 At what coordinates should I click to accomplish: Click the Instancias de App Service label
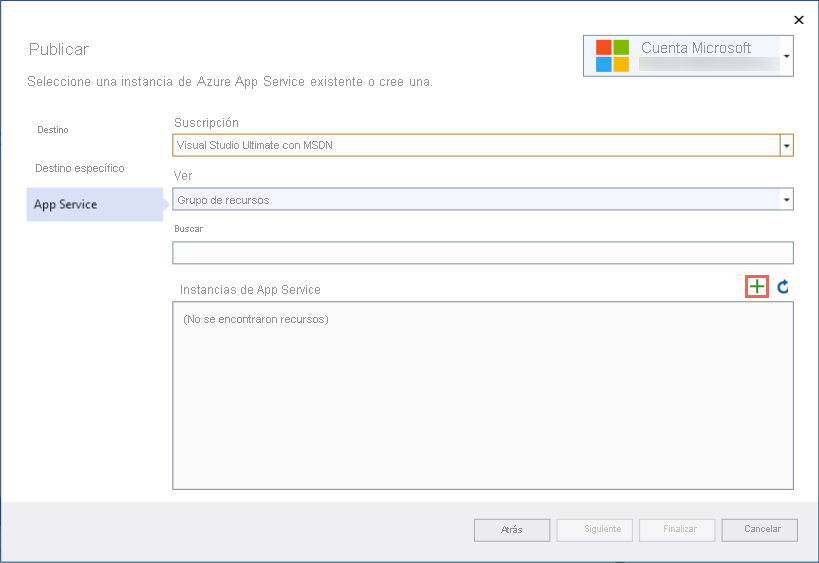250,290
